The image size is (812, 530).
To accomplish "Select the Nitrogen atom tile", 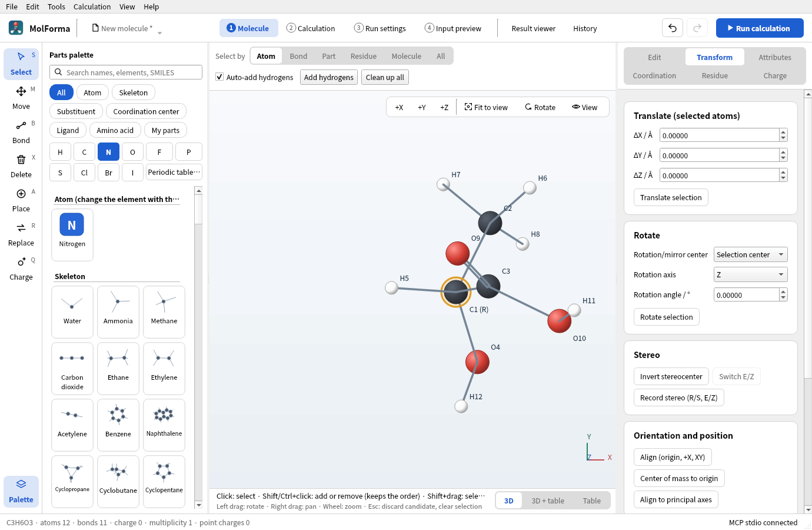I will coord(72,234).
